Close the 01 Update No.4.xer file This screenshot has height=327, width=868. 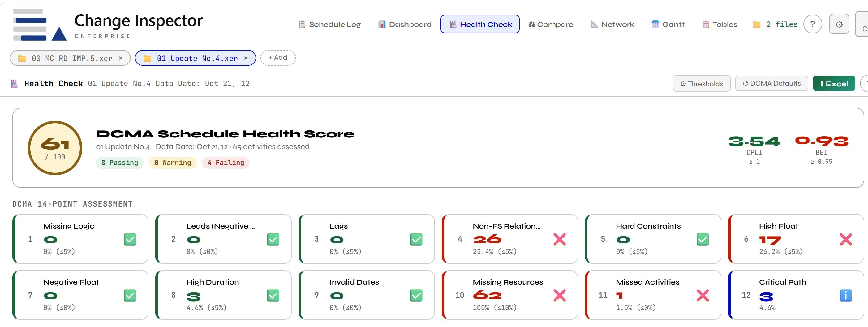[246, 59]
